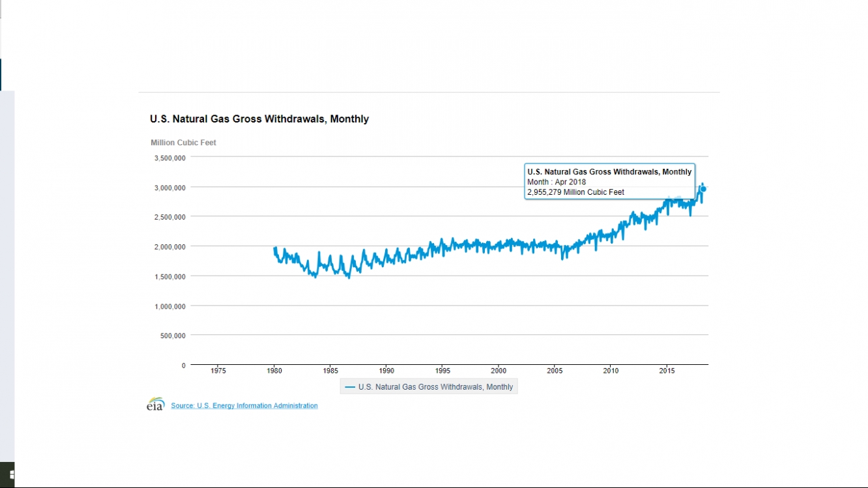Toggle the Gross Withdrawals series in the legend

pyautogui.click(x=429, y=387)
